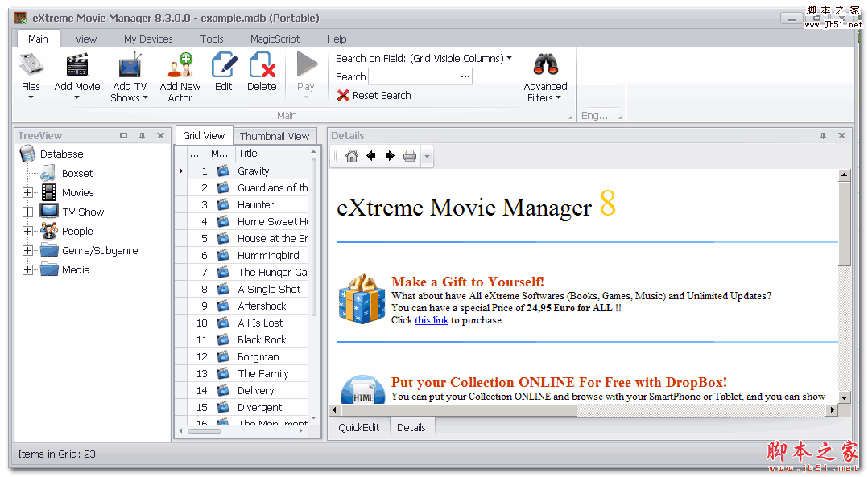Select People node in TreeView
Viewport: 868px width, 477px height.
77,232
